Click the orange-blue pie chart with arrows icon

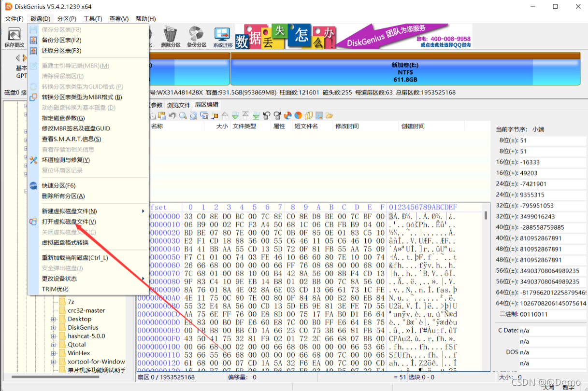[x=287, y=116]
